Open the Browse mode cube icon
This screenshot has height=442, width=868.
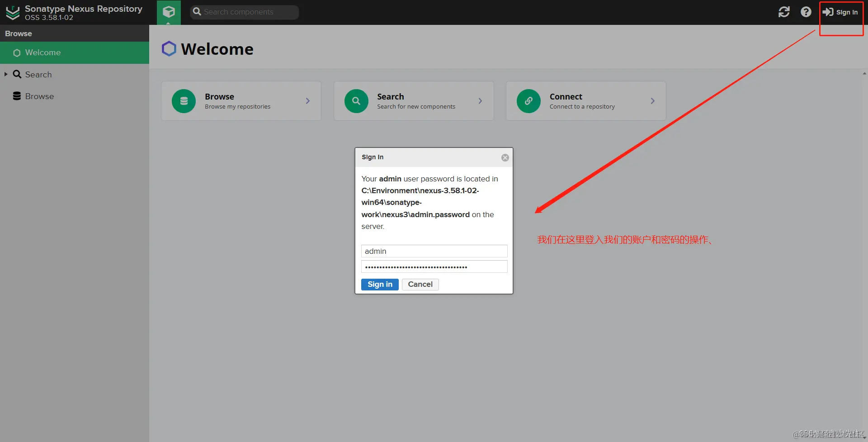(169, 12)
